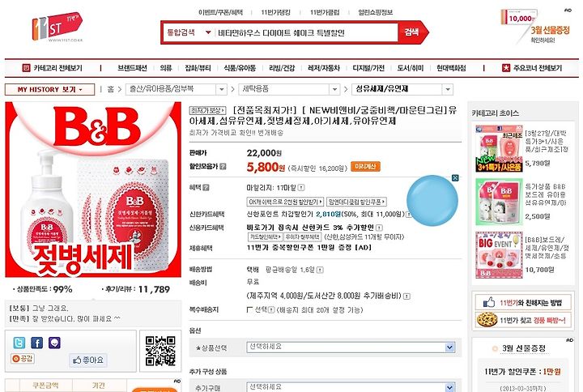Click the 11번가 중복할인쿠폰 1만원 증정 link

tap(309, 248)
